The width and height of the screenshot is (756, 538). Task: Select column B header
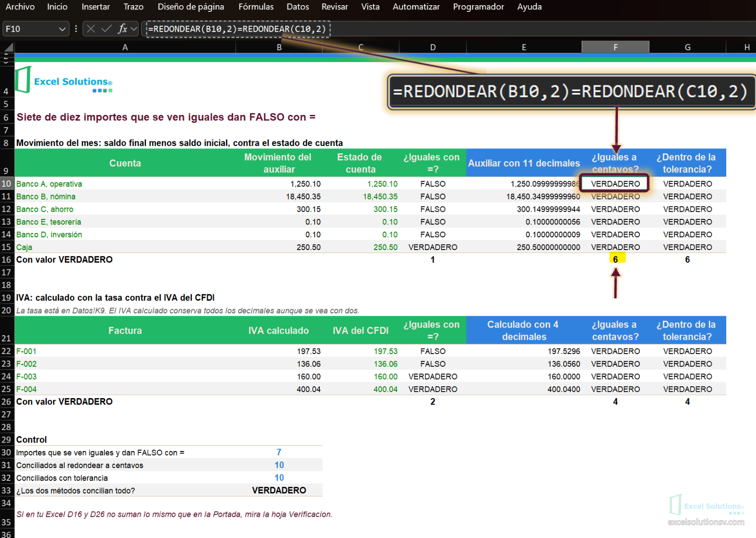point(279,47)
